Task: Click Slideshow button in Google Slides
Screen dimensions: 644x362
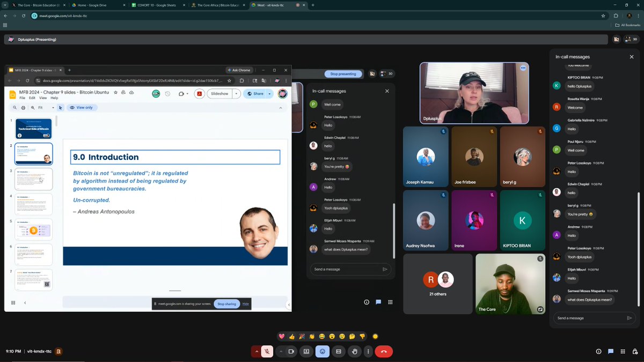Action: click(220, 93)
